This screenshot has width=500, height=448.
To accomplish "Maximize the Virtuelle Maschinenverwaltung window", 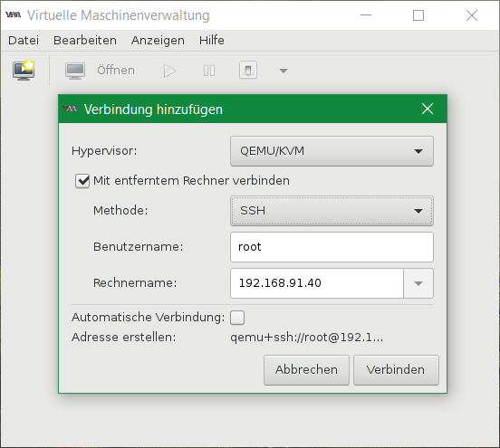I will point(418,15).
